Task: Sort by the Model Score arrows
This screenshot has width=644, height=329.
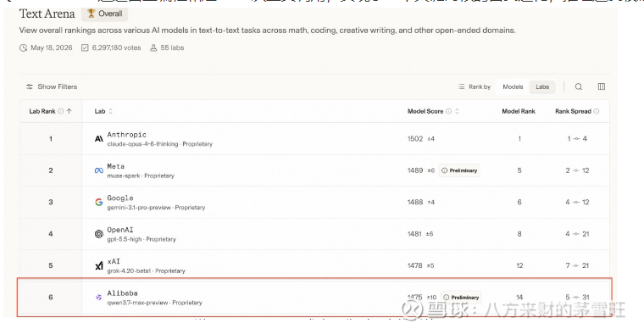Action: coord(457,111)
